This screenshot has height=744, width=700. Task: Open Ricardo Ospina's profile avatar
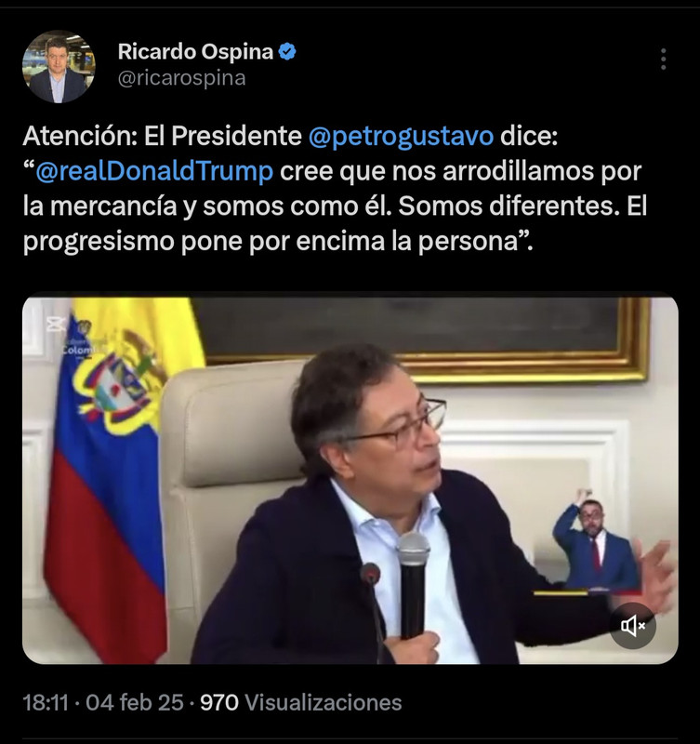pyautogui.click(x=59, y=67)
